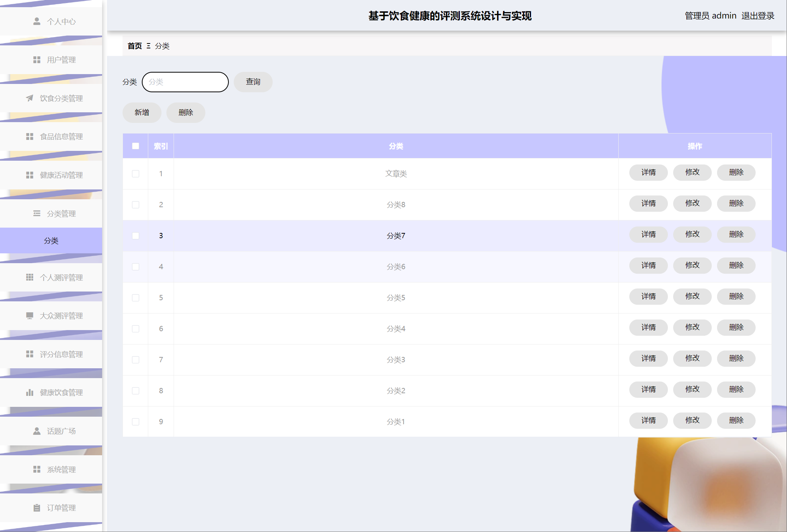Click 修改 button for 分类7 row

click(x=692, y=234)
